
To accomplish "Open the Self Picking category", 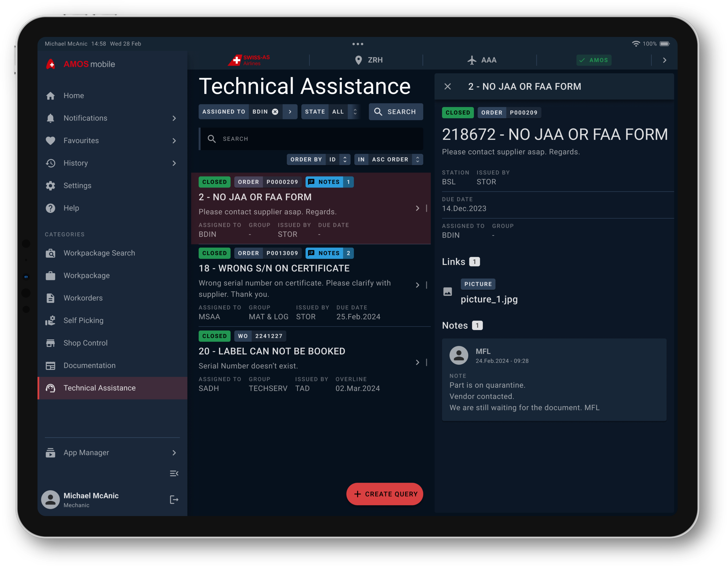I will [83, 320].
